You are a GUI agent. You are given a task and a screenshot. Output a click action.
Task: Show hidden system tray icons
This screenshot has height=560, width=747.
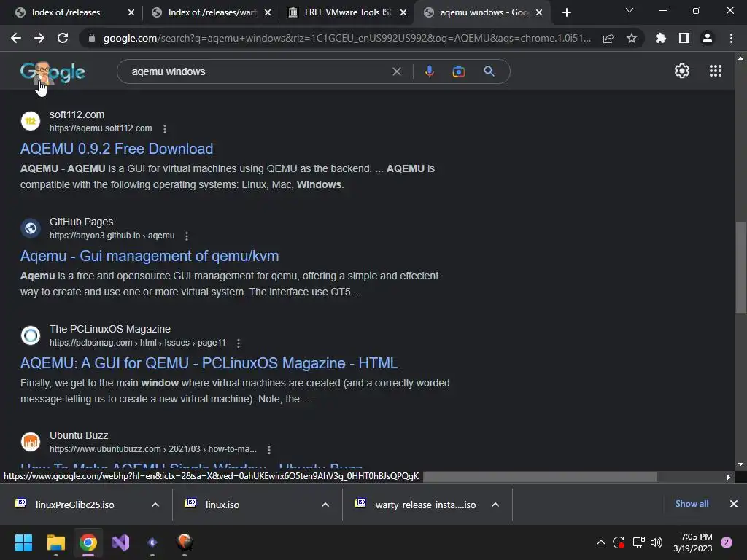(601, 542)
